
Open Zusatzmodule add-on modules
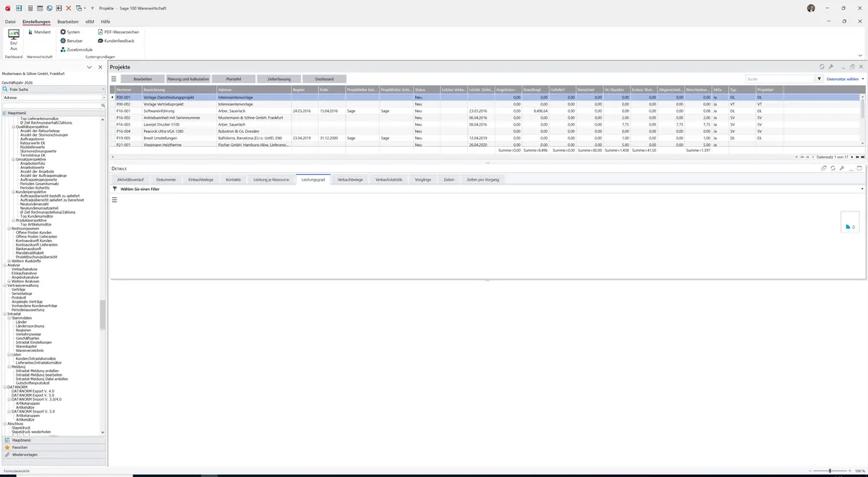77,49
